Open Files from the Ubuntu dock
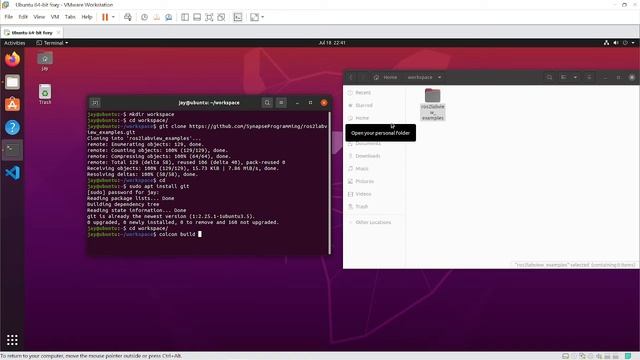 [12, 82]
